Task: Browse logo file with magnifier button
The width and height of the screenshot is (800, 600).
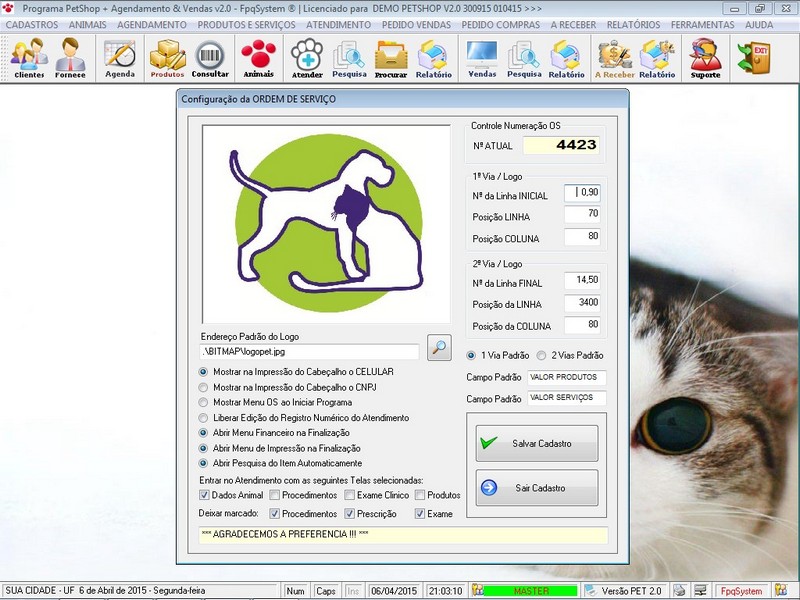Action: (439, 348)
